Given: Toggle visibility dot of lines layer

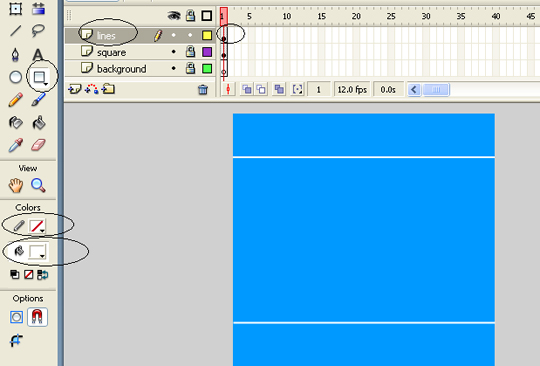Looking at the screenshot, I should click(x=174, y=35).
